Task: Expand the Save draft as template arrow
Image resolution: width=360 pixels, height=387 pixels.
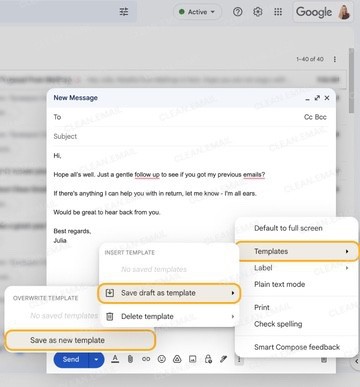Action: click(233, 293)
